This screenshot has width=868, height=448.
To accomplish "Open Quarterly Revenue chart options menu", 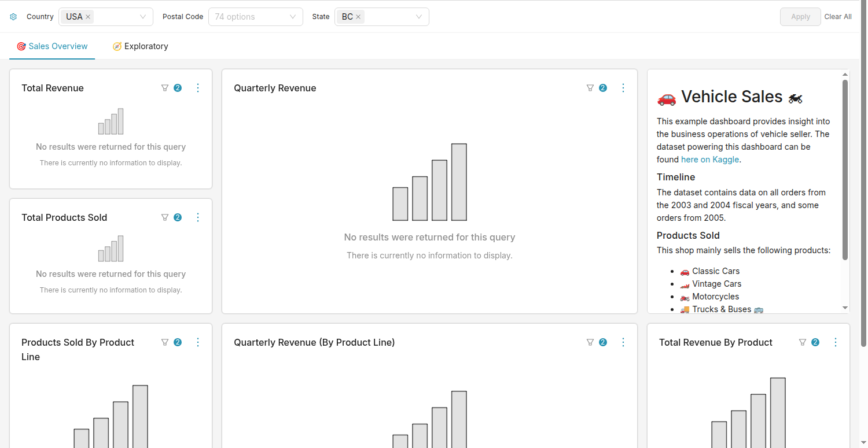I will click(x=623, y=88).
